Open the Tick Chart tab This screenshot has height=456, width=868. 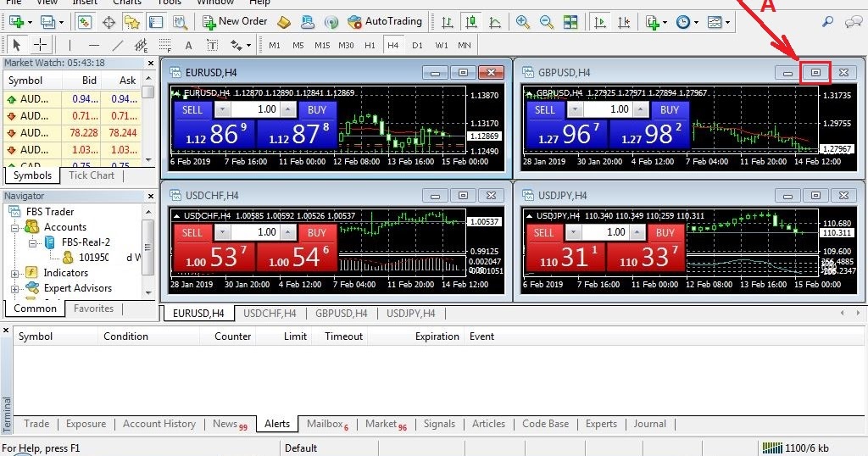pyautogui.click(x=92, y=175)
